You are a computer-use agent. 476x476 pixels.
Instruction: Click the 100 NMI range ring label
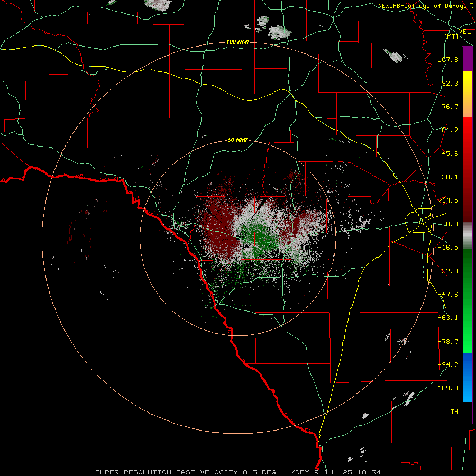coord(237,42)
